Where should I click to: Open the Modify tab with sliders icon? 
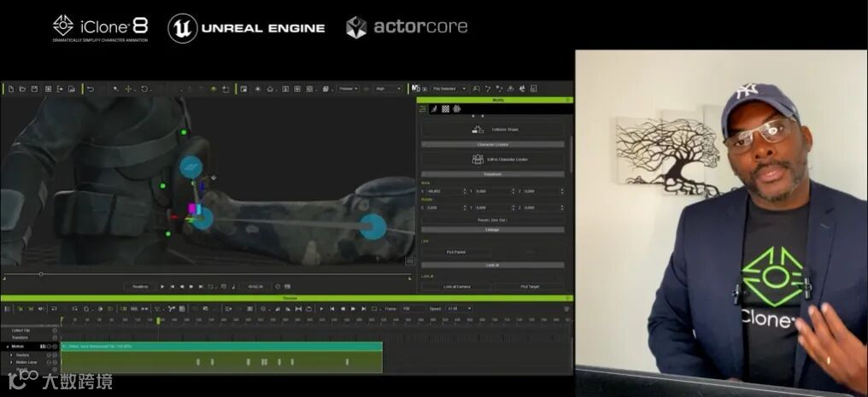coord(423,109)
